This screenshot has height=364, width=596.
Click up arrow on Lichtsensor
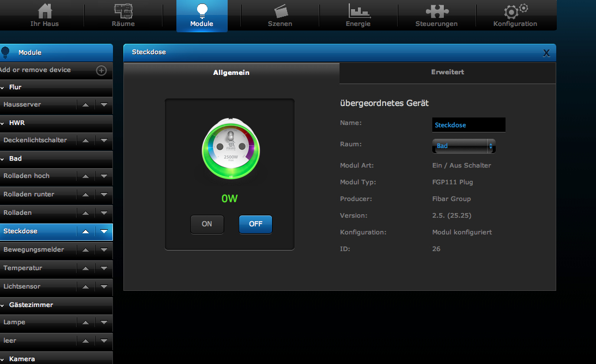(x=85, y=286)
